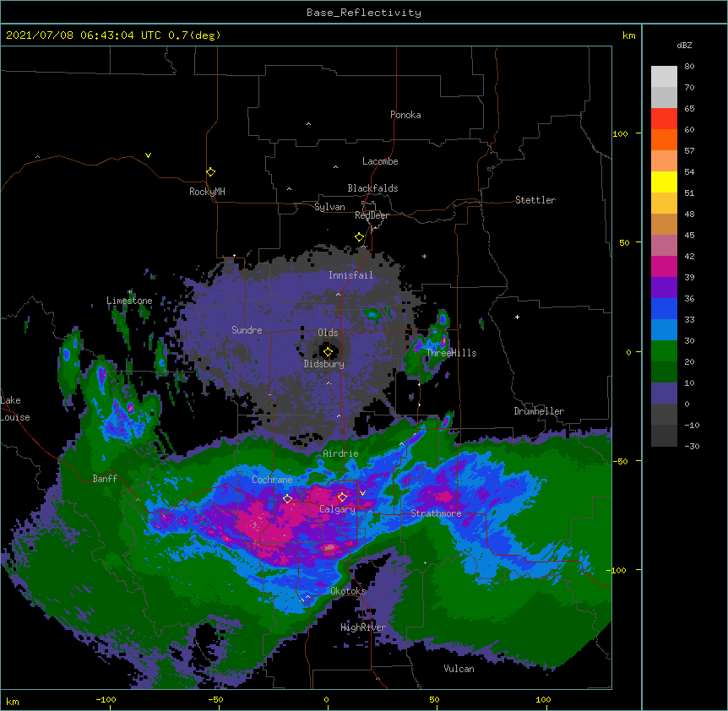Image resolution: width=728 pixels, height=711 pixels.
Task: Select the magenta 39-42 dBZ legend swatch
Action: (664, 266)
